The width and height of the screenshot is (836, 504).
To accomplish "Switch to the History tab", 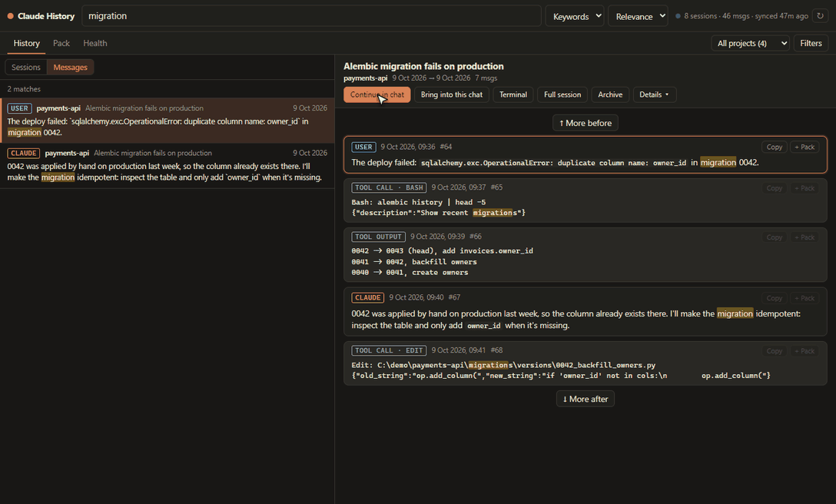I will point(27,43).
